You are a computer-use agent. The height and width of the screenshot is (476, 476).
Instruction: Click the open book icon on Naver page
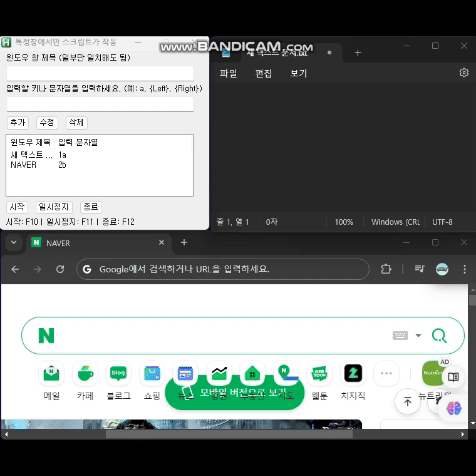(x=453, y=377)
